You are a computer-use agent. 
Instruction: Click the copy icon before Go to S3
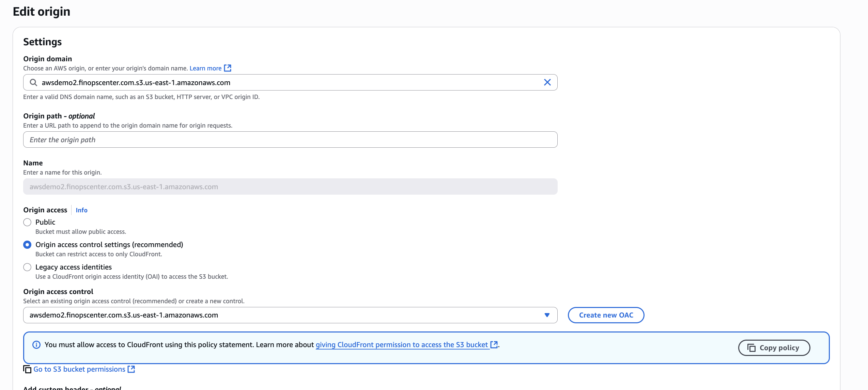coord(27,369)
